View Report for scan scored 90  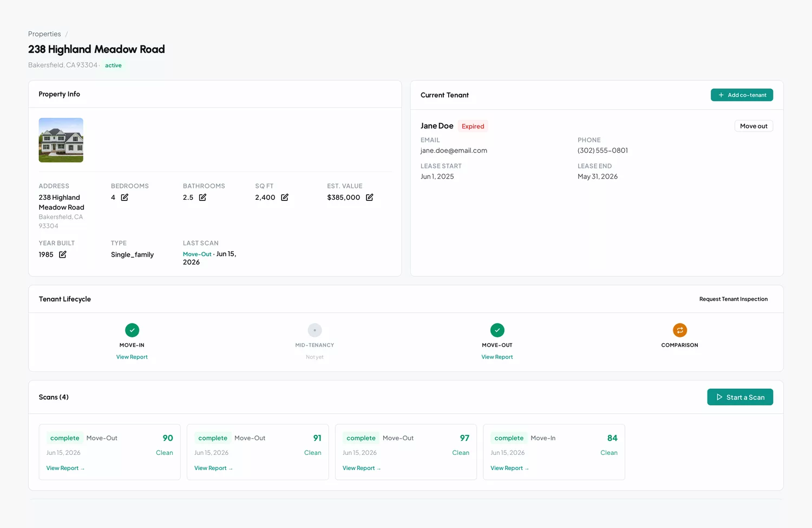[66, 468]
